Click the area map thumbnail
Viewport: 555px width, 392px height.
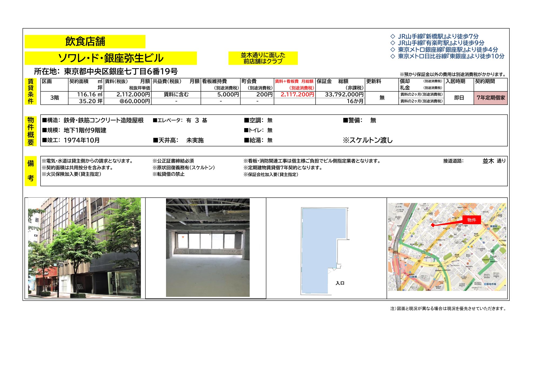tap(447, 247)
